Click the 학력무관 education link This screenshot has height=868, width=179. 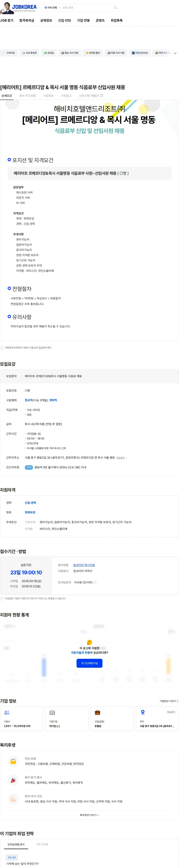click(30, 513)
